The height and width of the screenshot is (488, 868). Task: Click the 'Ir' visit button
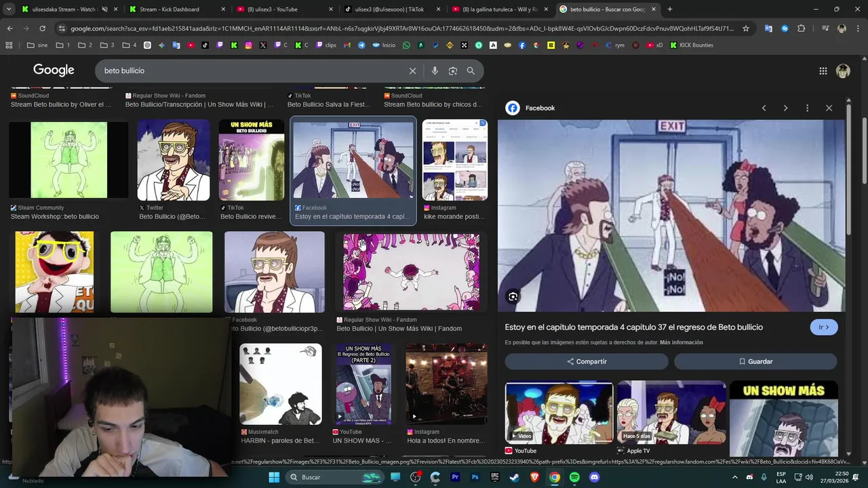coord(824,327)
